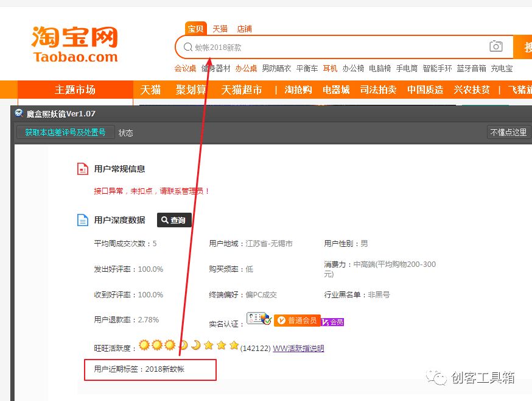Go to 淘抢购 in navigation bar
The height and width of the screenshot is (401, 532).
pyautogui.click(x=298, y=90)
